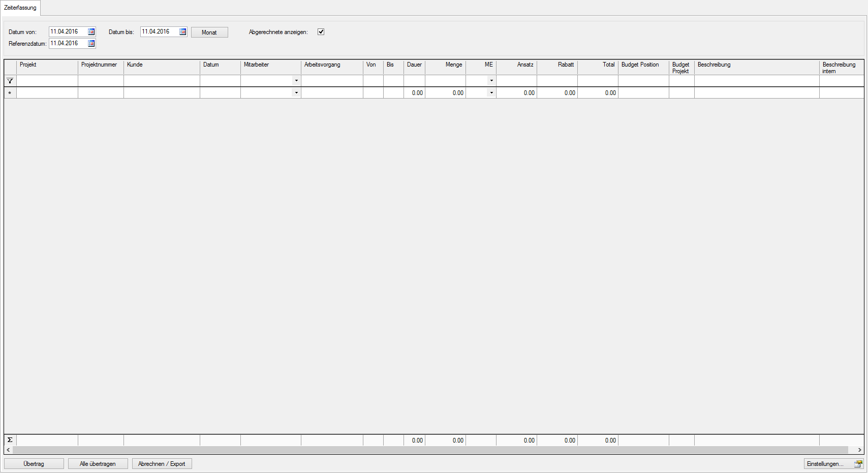
Task: Click the filter funnel icon in grid
Action: pos(10,81)
